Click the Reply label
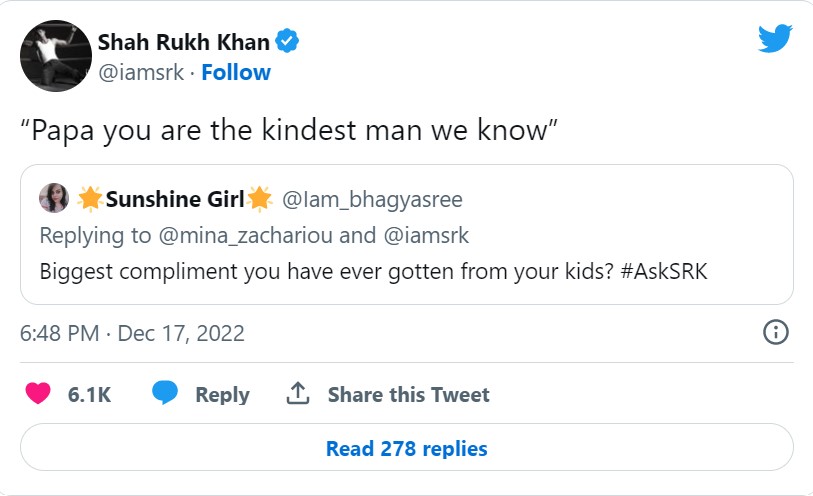The height and width of the screenshot is (496, 813). pos(222,395)
